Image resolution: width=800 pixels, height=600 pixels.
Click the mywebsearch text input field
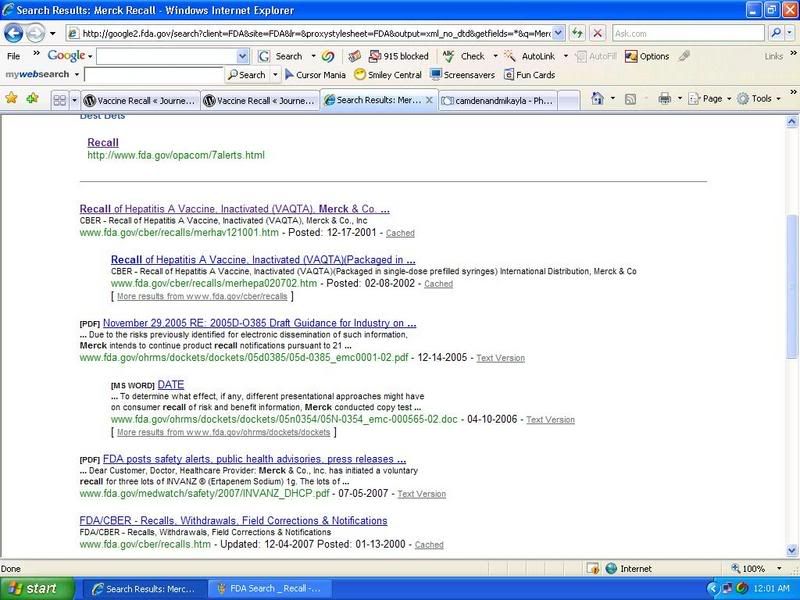click(154, 74)
